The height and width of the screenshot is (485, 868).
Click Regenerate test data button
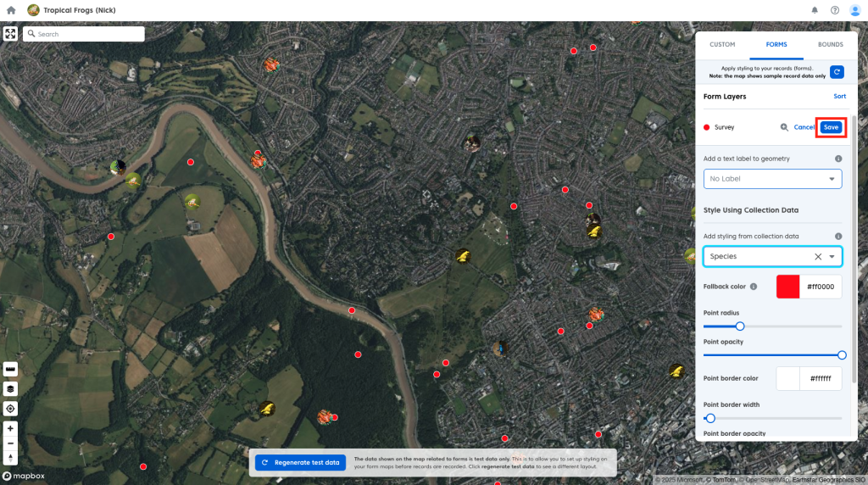(301, 463)
